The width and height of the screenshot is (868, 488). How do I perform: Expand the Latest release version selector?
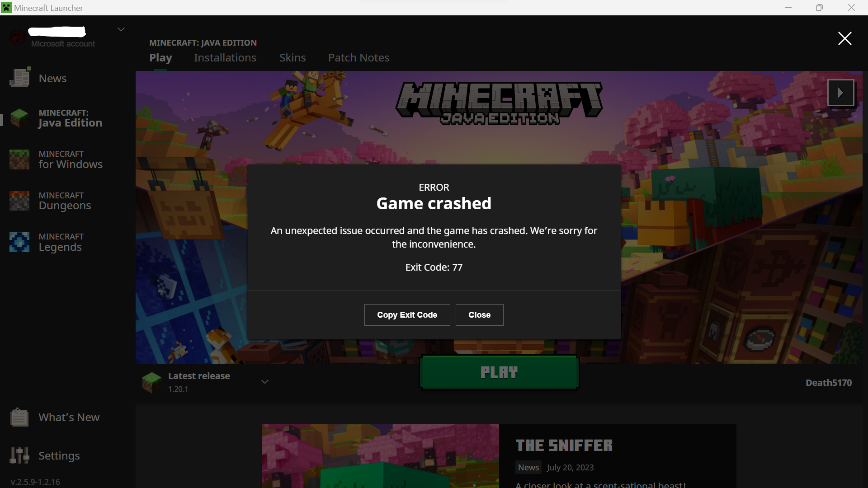click(265, 382)
